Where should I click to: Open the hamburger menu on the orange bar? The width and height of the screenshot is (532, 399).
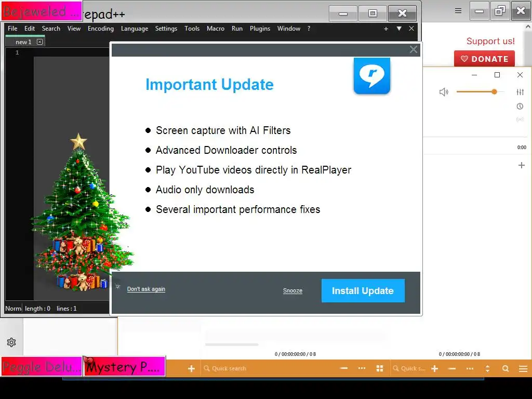click(x=523, y=368)
